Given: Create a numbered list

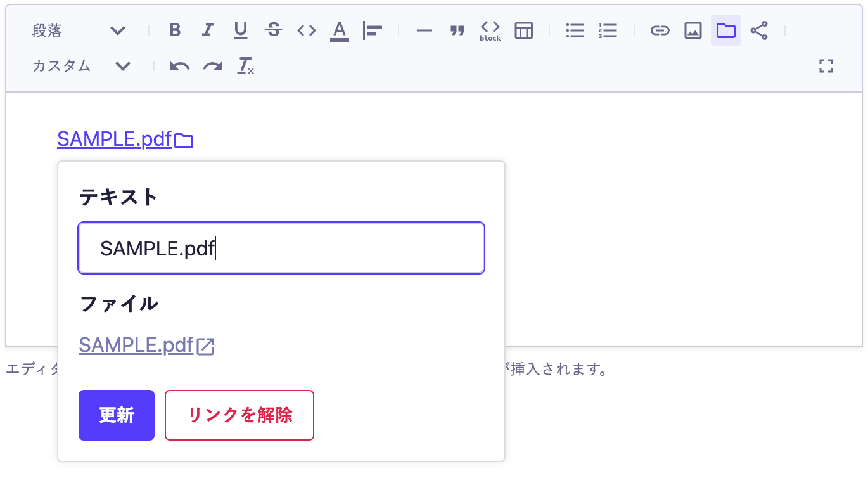Looking at the screenshot, I should click(608, 30).
